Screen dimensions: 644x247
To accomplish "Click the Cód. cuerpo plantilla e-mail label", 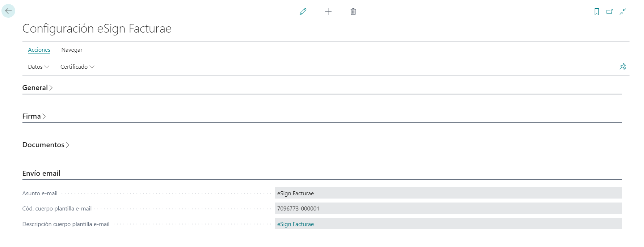I will click(57, 209).
